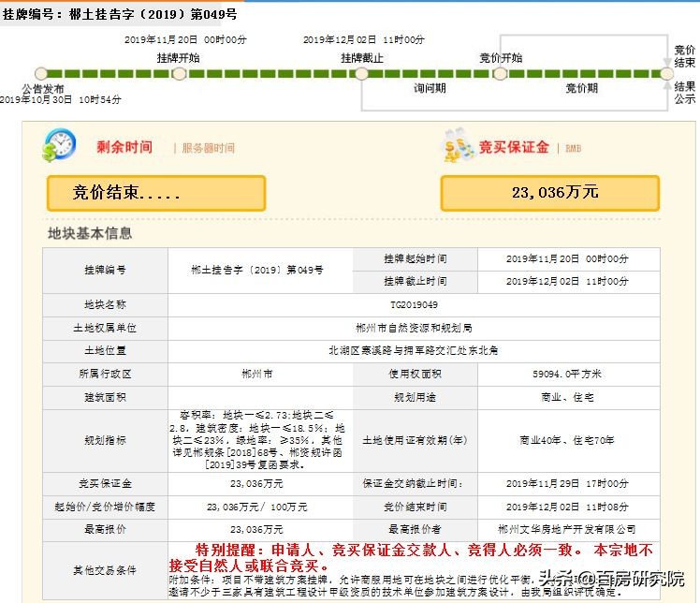Click the 询问期 label on timeline

[x=430, y=88]
